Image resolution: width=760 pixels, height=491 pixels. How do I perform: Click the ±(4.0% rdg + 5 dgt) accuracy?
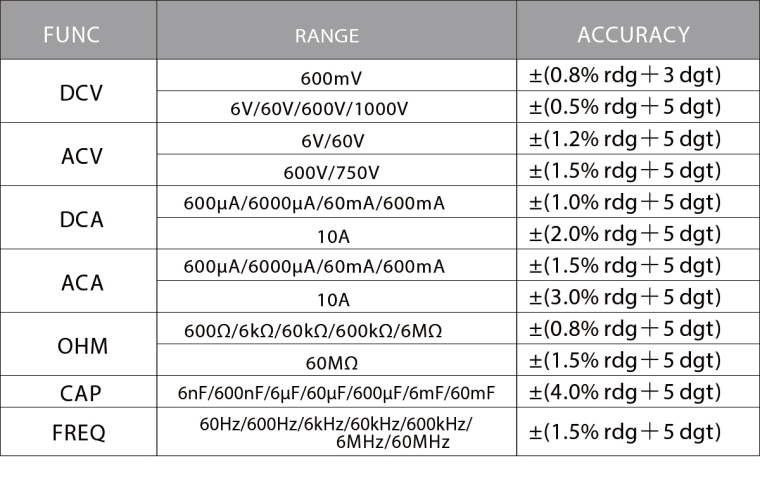(x=624, y=391)
